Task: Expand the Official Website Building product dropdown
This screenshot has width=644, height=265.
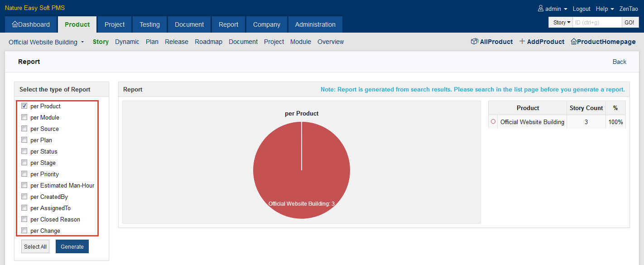Action: pos(47,42)
